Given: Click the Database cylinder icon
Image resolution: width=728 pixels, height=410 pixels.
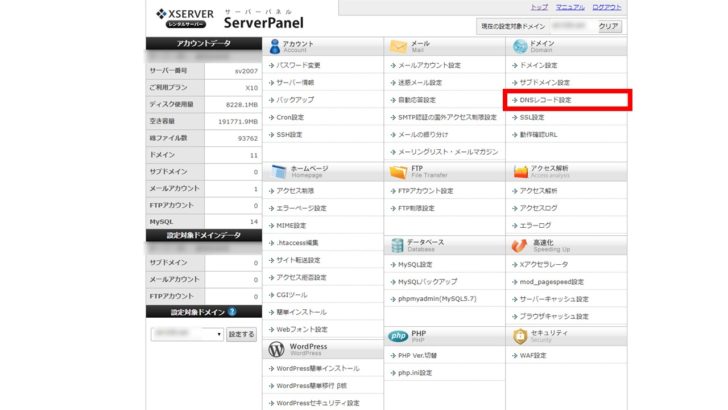Looking at the screenshot, I should click(x=397, y=245).
